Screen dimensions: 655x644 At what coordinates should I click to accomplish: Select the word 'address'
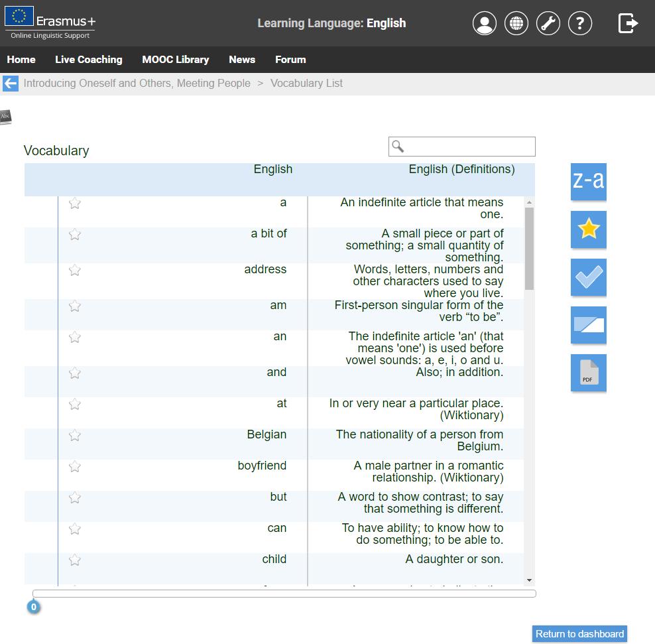click(x=265, y=269)
